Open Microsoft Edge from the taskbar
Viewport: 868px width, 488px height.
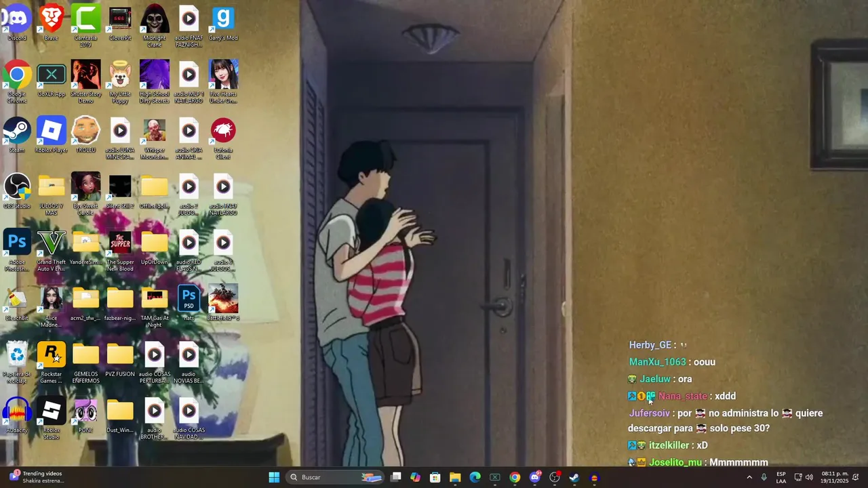[x=475, y=477]
